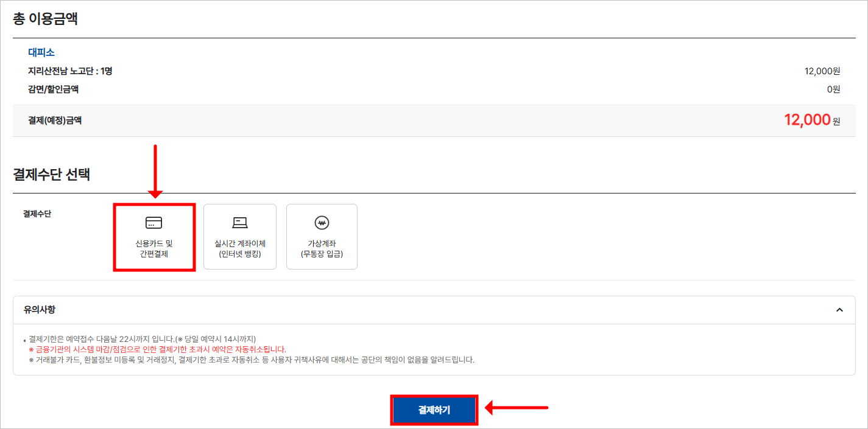
Task: Click the 지리산전남 노고단 : 1명 text
Action: 70,71
